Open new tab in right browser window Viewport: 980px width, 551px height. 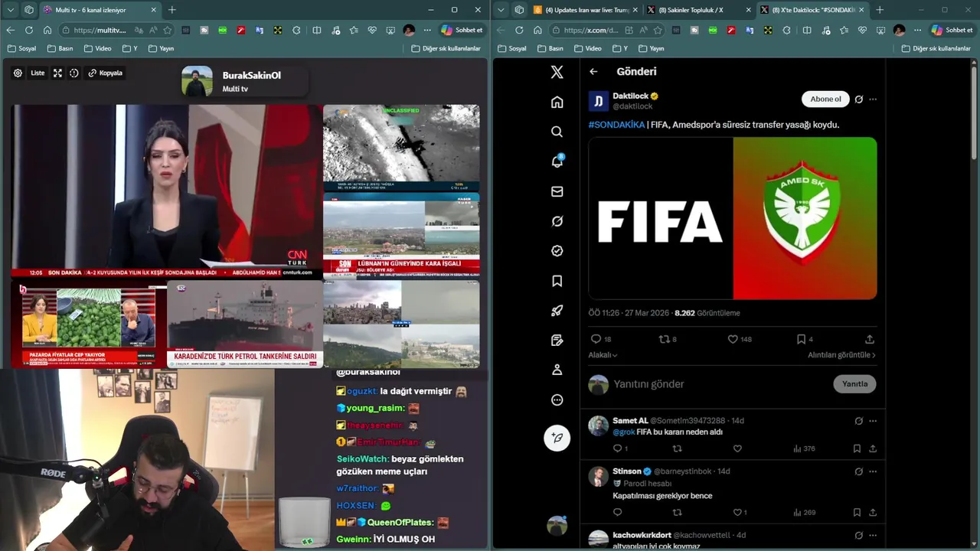pyautogui.click(x=879, y=10)
